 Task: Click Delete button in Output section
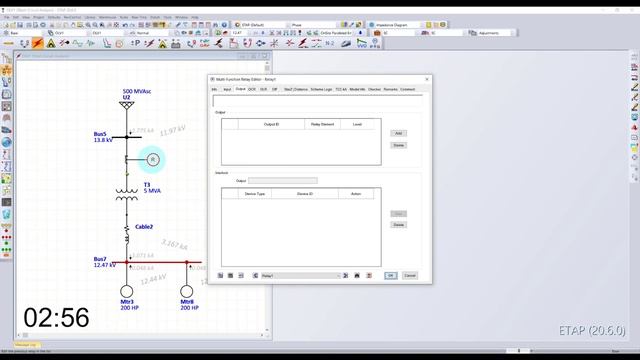(398, 145)
